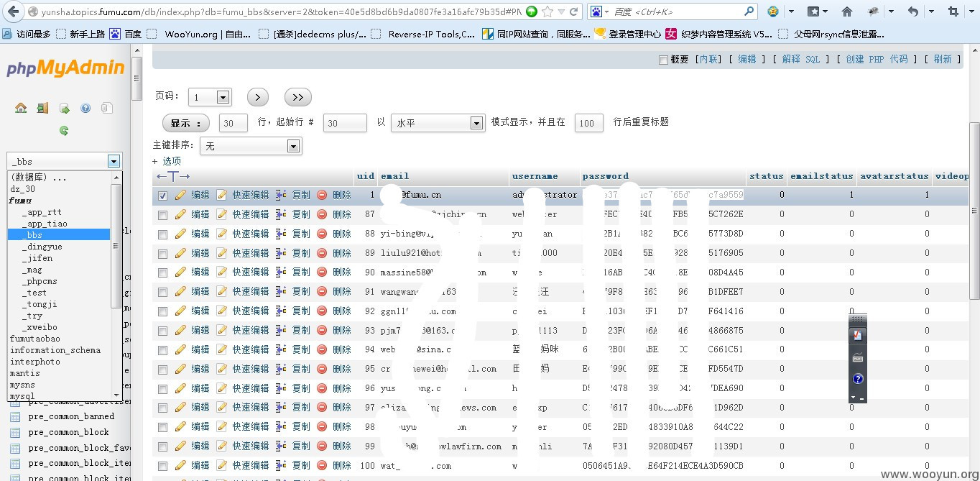Open phpMyAdmin documentation help icon

(85, 108)
